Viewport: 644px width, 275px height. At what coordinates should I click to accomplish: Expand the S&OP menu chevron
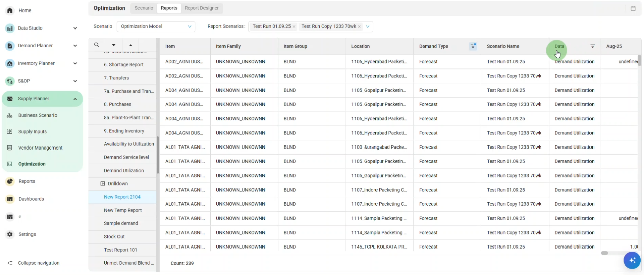coord(75,81)
